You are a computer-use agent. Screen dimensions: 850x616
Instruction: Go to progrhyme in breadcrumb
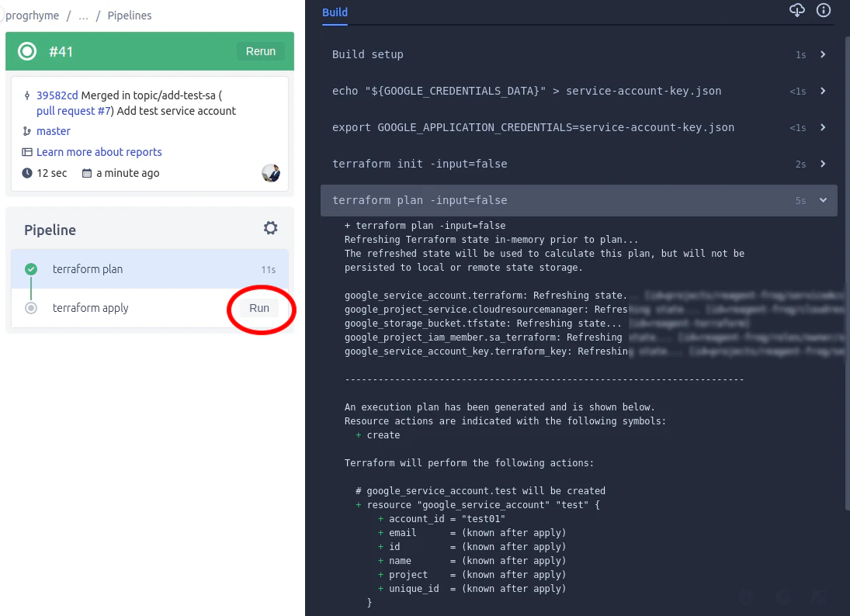32,16
